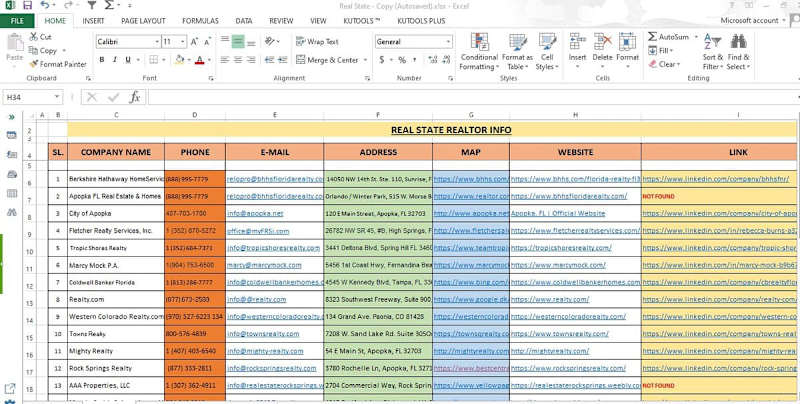This screenshot has width=800, height=404.
Task: Toggle Italic formatting
Action: coord(115,60)
